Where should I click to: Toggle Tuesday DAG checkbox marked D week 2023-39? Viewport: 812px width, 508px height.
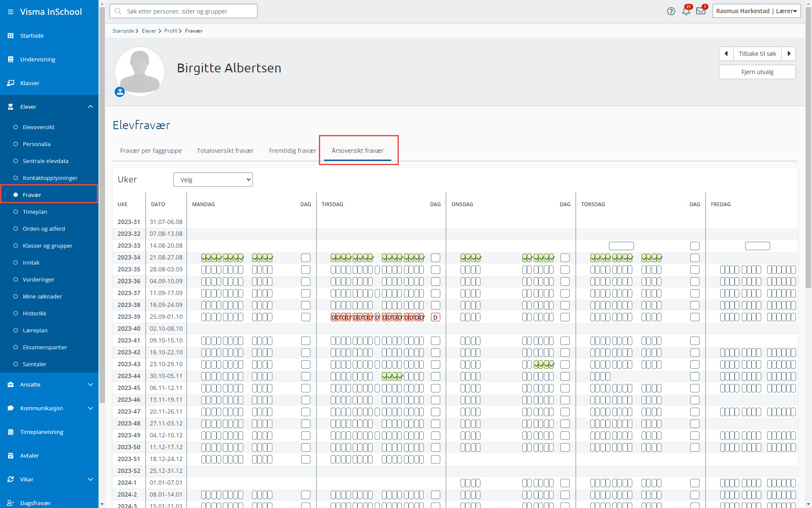[436, 317]
